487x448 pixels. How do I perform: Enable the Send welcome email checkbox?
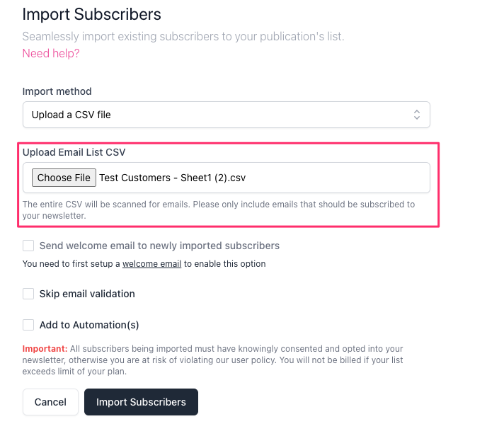(28, 246)
